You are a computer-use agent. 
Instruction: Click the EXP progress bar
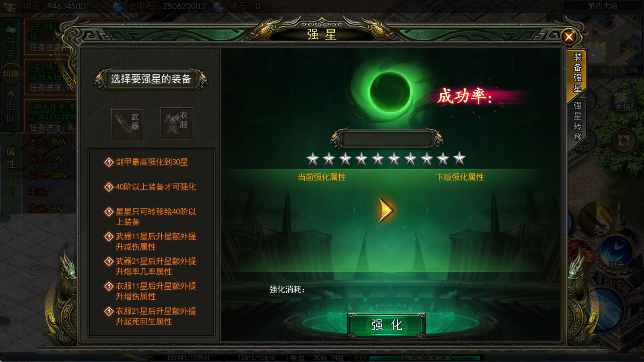[x=426, y=358]
